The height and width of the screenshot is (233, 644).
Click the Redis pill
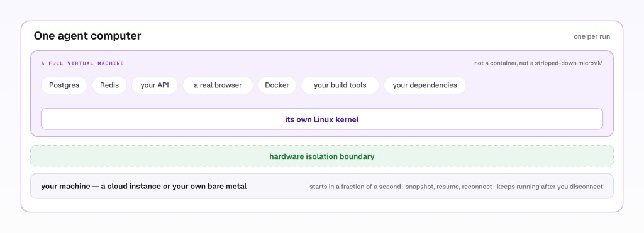click(x=109, y=85)
